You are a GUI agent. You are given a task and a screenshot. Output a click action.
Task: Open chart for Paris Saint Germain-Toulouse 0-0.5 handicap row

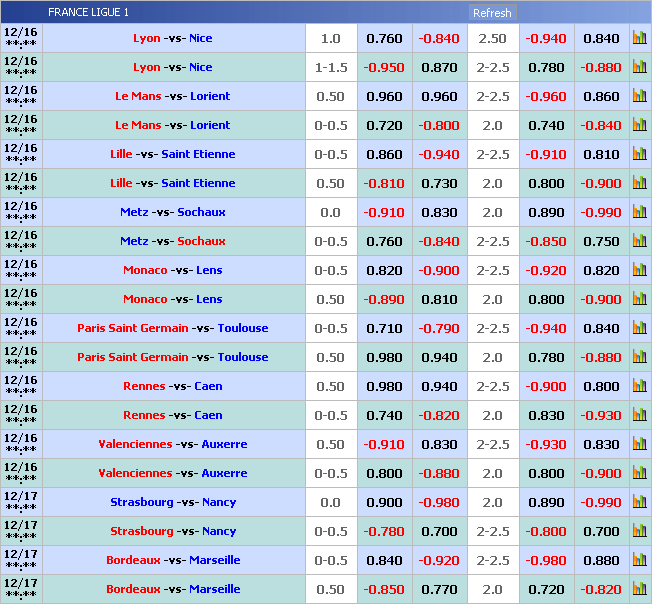tap(640, 329)
